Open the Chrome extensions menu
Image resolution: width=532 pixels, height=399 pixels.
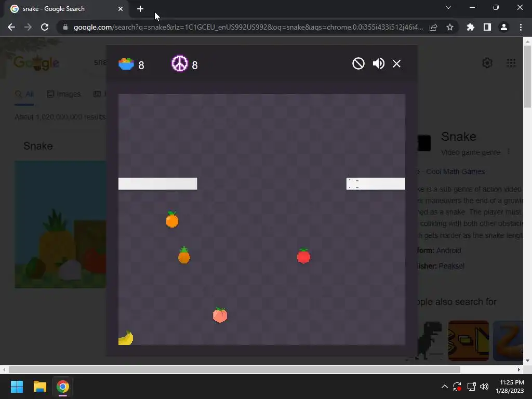(x=471, y=27)
